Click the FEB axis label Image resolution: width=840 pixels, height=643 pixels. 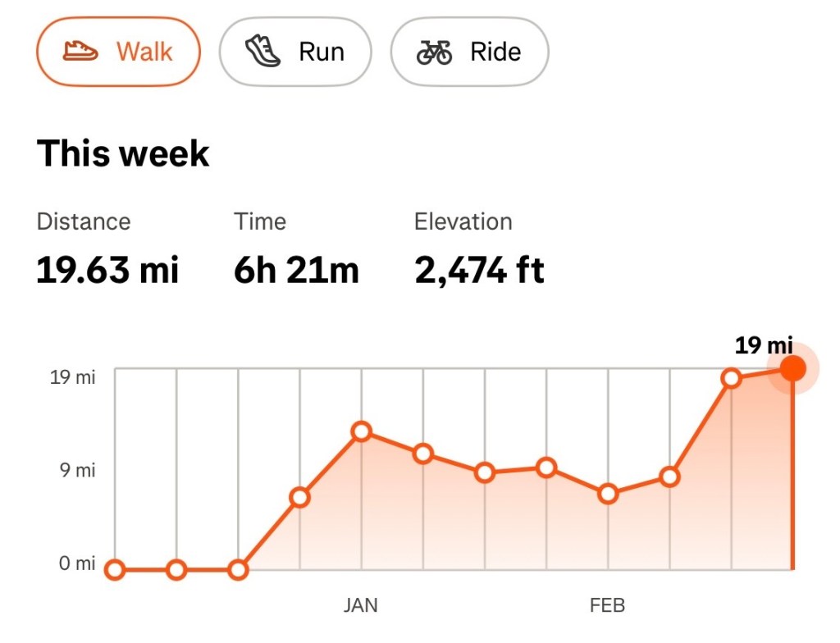tap(607, 605)
